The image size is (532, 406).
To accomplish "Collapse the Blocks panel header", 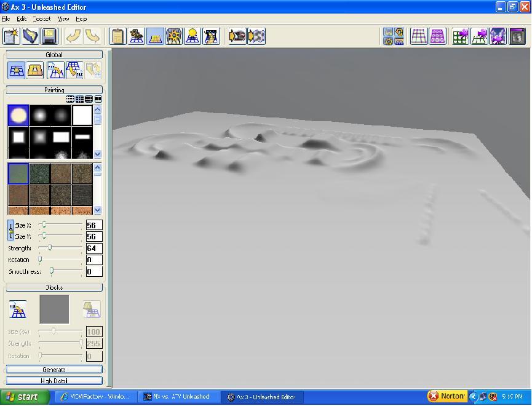I will click(54, 287).
